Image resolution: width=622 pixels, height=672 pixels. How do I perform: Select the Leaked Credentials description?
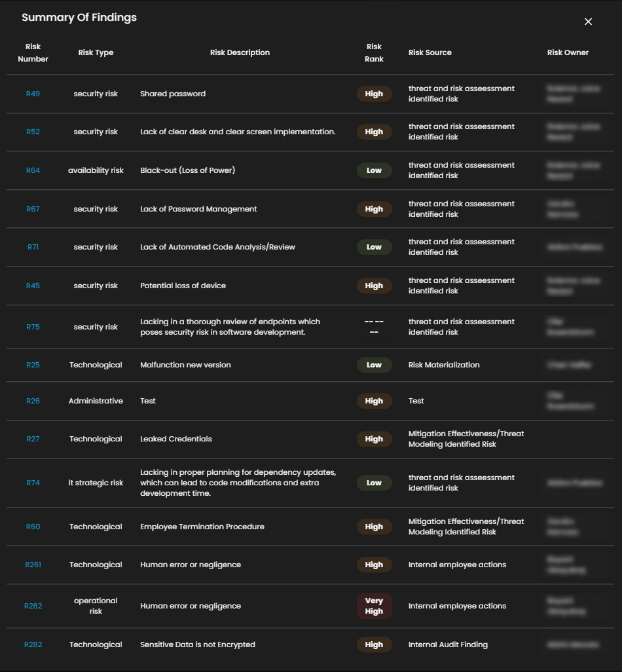tap(176, 439)
